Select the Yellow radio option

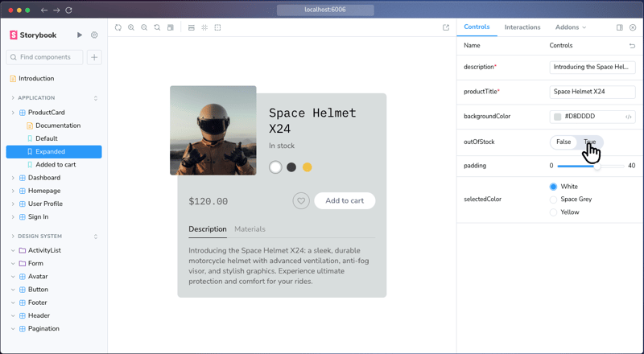pos(553,212)
